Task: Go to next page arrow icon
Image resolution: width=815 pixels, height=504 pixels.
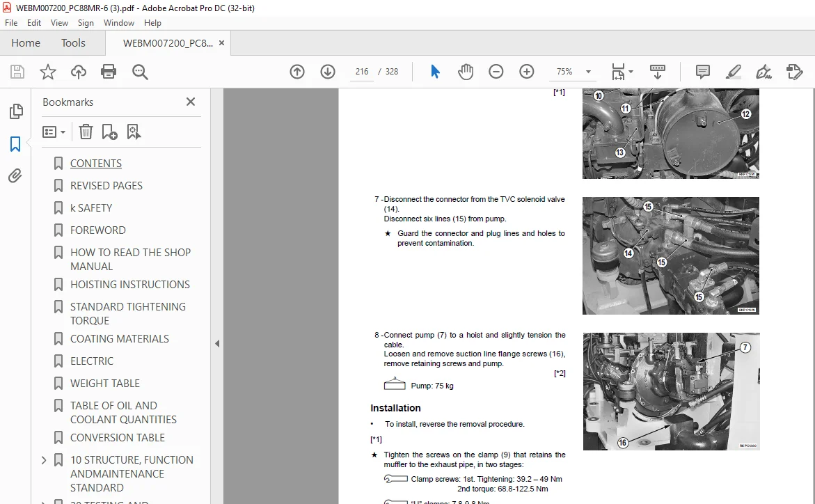Action: [327, 72]
